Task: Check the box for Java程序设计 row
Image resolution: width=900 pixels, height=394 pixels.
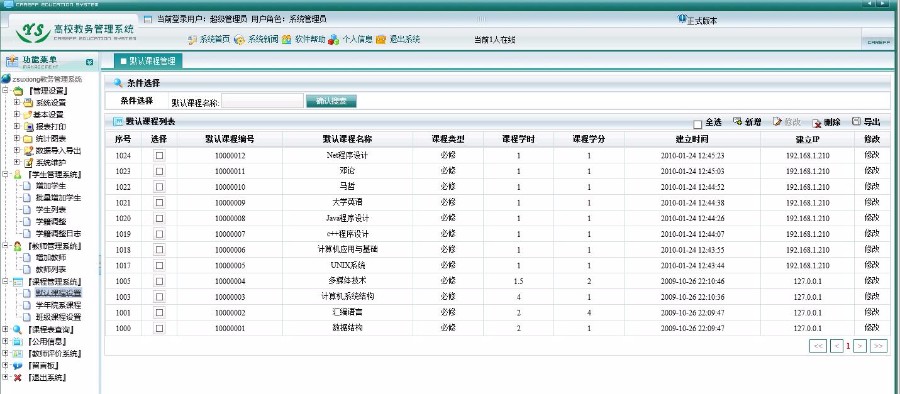Action: (160, 218)
